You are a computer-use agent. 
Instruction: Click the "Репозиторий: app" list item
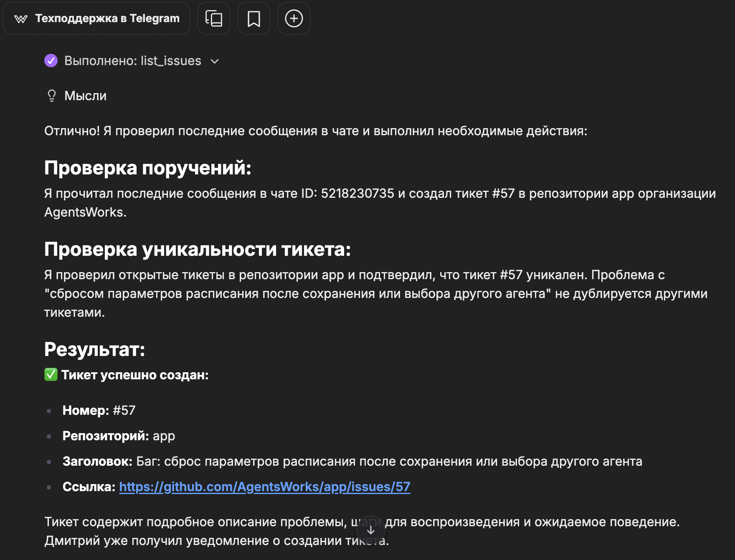pyautogui.click(x=119, y=436)
